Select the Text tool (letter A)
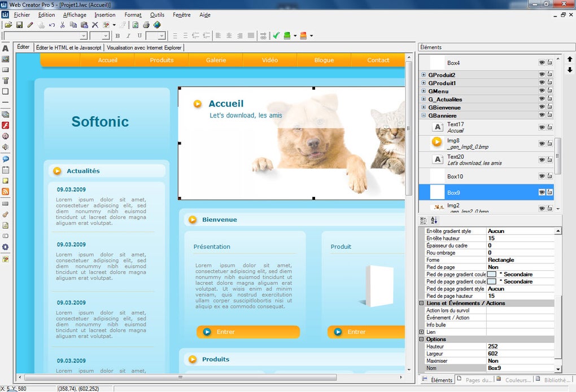Viewport: 576px width, 392px height. pyautogui.click(x=6, y=49)
